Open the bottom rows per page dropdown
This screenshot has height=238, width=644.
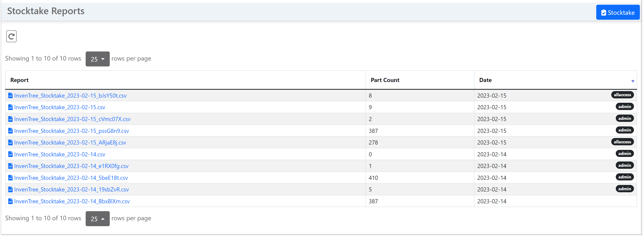point(97,218)
